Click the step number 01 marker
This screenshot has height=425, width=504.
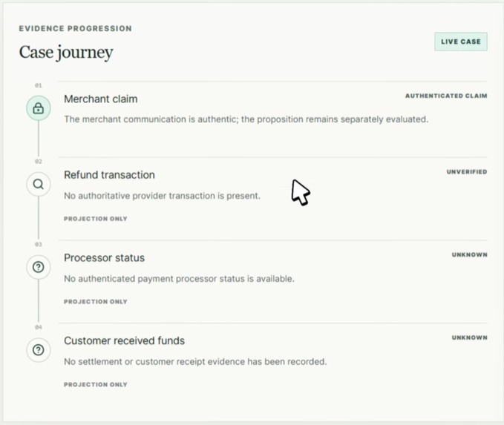(39, 85)
